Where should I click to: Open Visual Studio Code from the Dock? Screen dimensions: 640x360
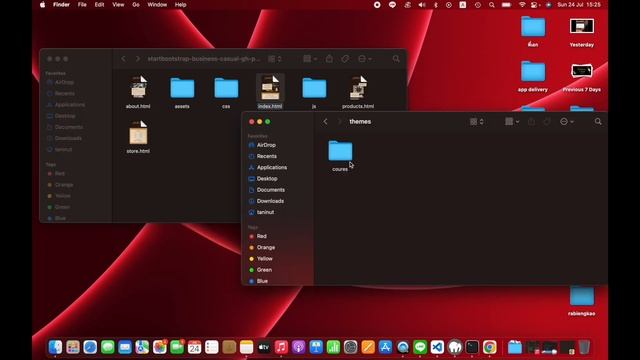(437, 347)
